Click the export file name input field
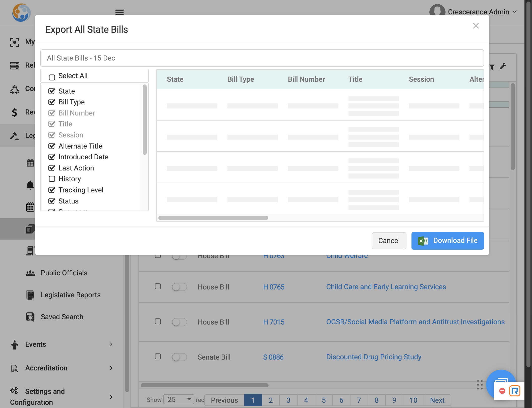This screenshot has height=408, width=532. click(262, 58)
